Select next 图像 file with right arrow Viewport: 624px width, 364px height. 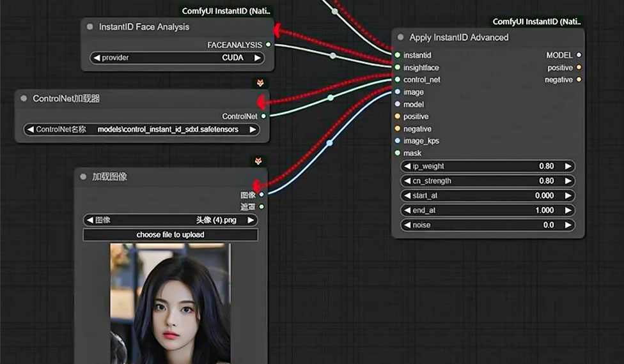(251, 220)
